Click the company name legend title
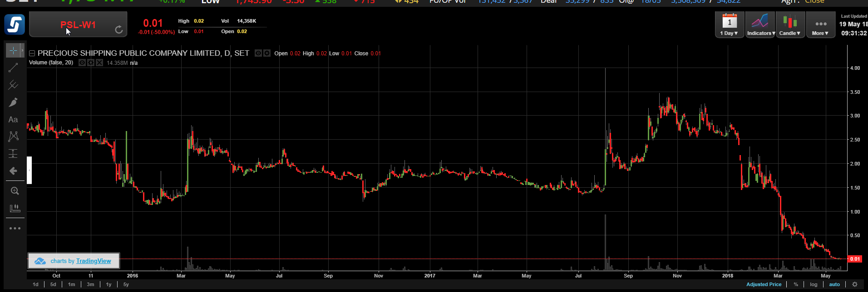The width and height of the screenshot is (868, 292). click(143, 53)
